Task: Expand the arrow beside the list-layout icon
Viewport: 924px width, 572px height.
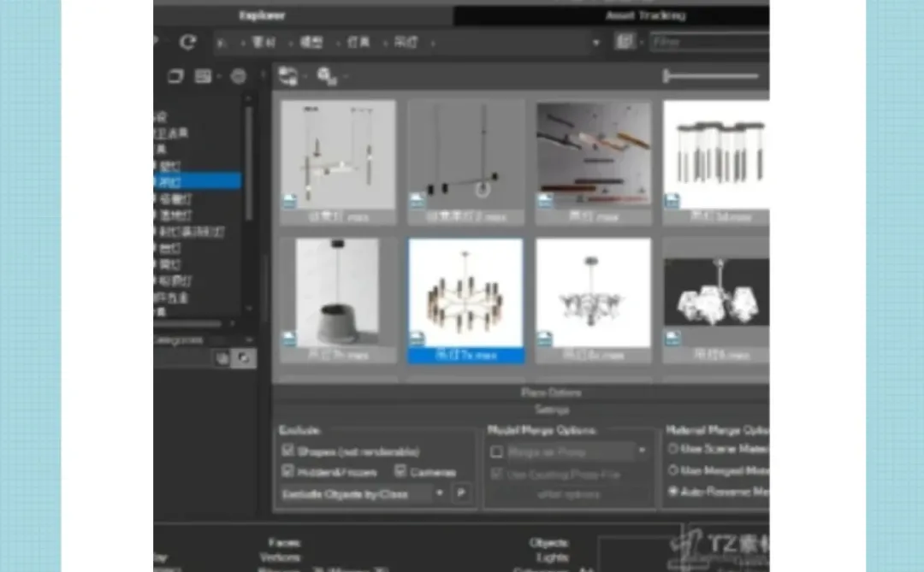Action: point(219,77)
